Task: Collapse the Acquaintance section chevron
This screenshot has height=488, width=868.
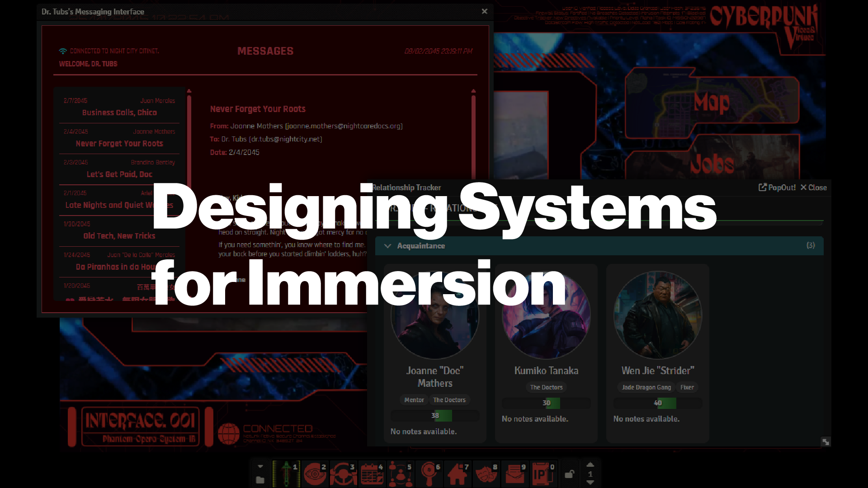Action: coord(387,246)
